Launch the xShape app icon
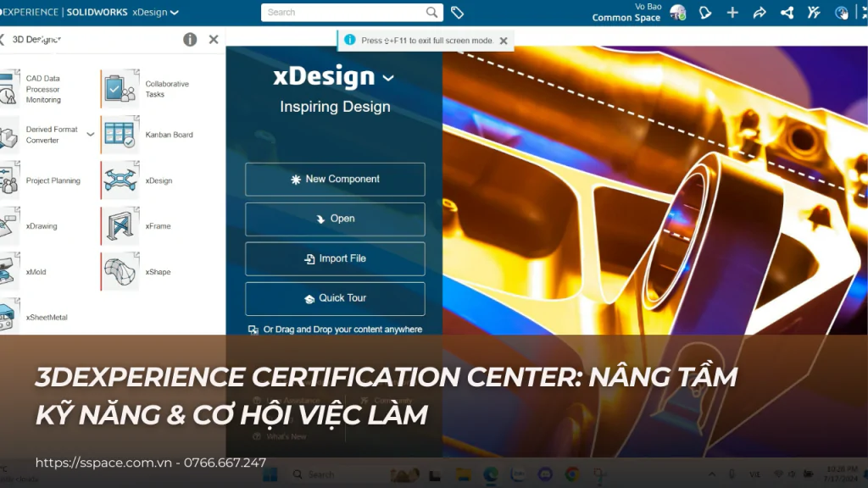Viewport: 868px width, 488px height. [x=120, y=272]
